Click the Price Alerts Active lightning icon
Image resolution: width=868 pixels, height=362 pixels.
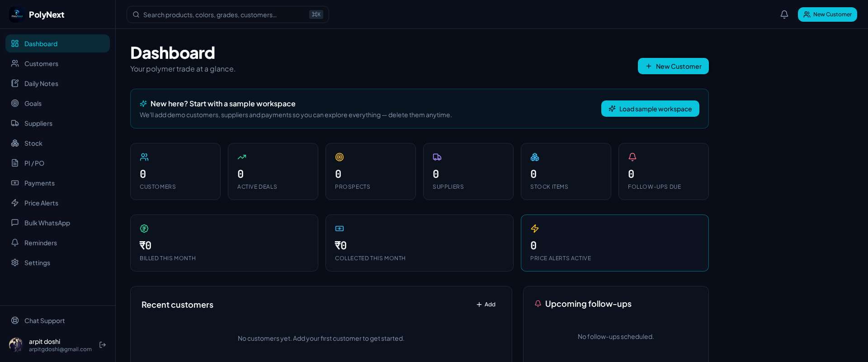tap(535, 229)
